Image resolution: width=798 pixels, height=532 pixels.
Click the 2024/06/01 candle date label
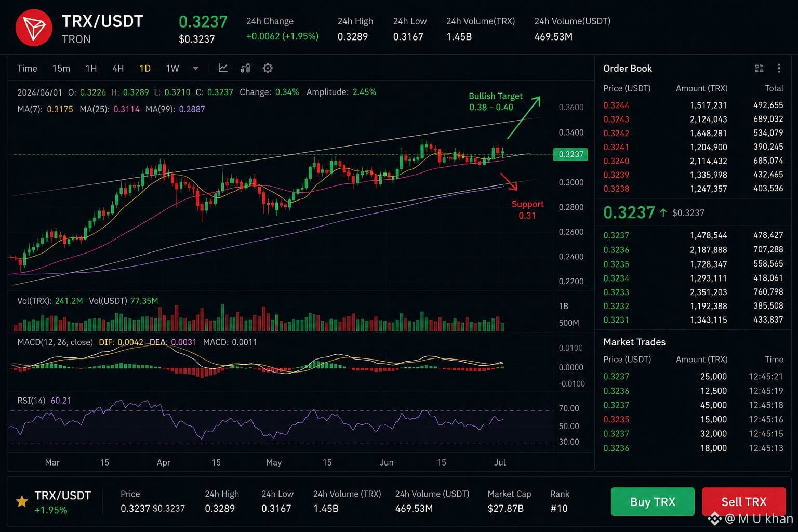click(39, 92)
